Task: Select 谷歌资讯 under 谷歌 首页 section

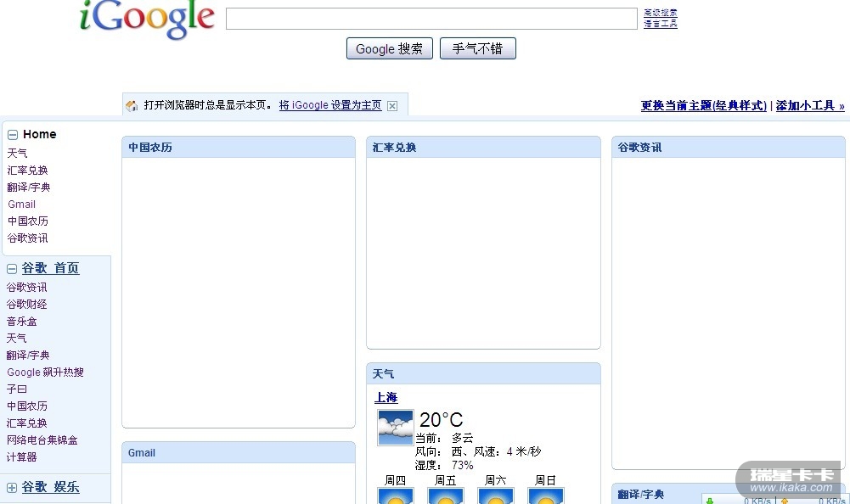Action: [26, 288]
